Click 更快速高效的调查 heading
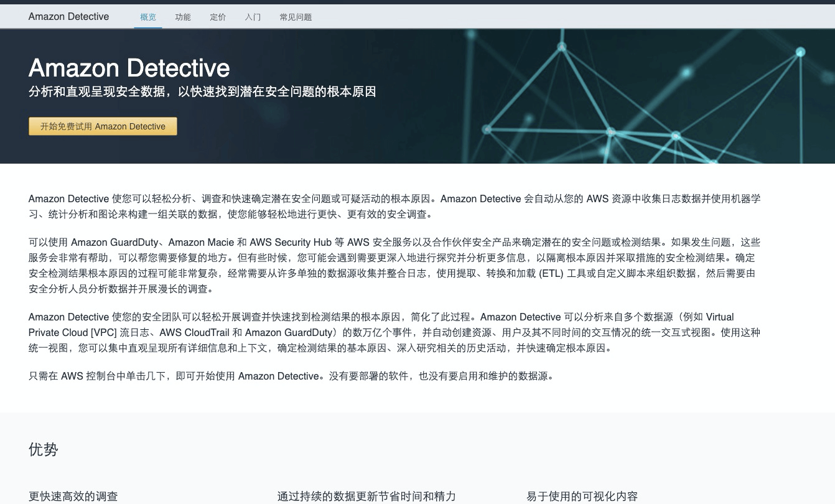835x504 pixels. [x=73, y=497]
